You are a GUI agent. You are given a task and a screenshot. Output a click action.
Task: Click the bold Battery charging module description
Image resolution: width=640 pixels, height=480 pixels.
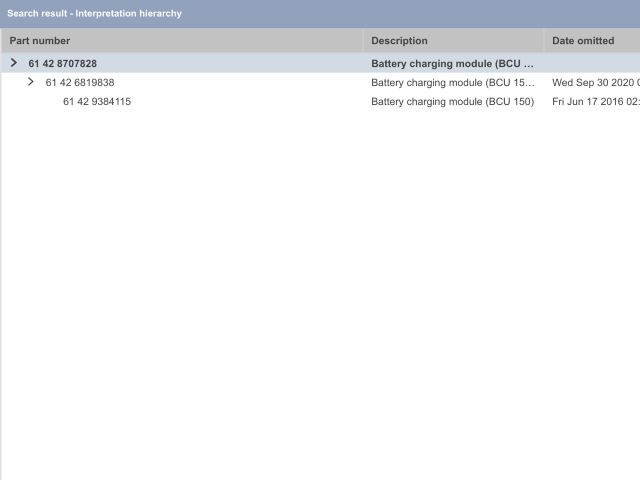[x=452, y=64]
